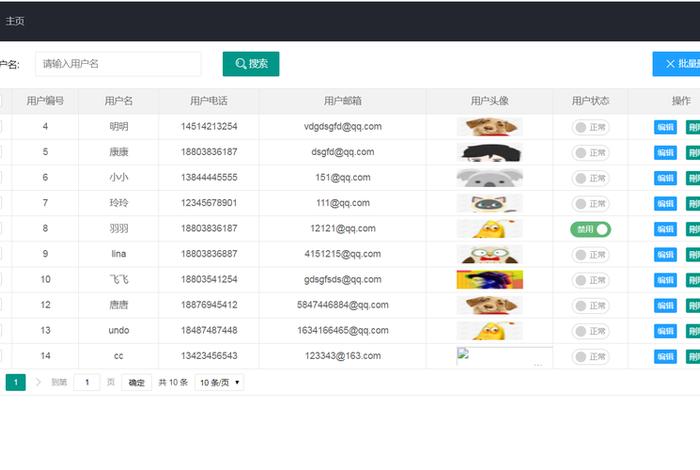The image size is (700, 470).
Task: Open cat avatar of user 玲玲
Action: [490, 203]
